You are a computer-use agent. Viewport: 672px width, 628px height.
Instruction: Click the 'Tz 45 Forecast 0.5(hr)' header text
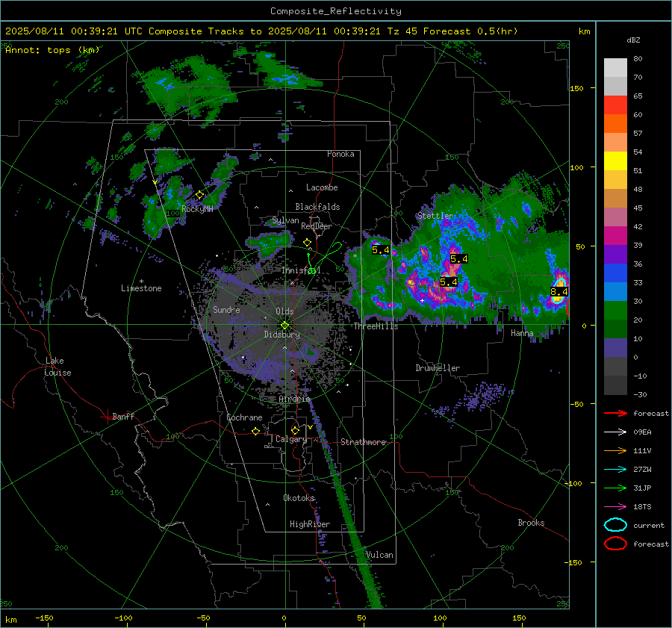point(452,31)
